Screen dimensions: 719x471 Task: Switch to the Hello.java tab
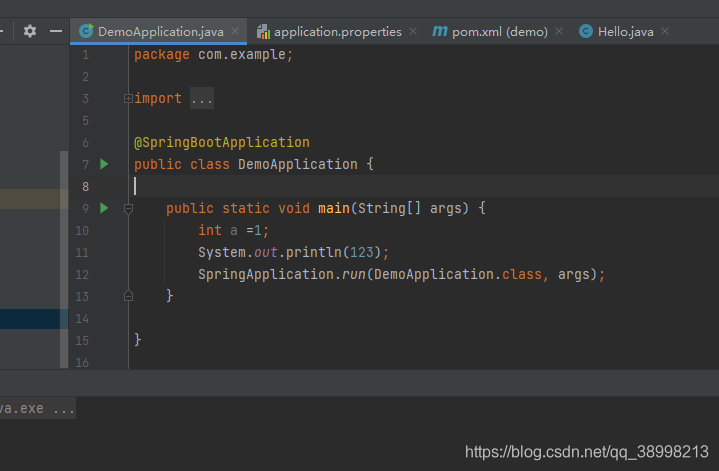(x=625, y=32)
